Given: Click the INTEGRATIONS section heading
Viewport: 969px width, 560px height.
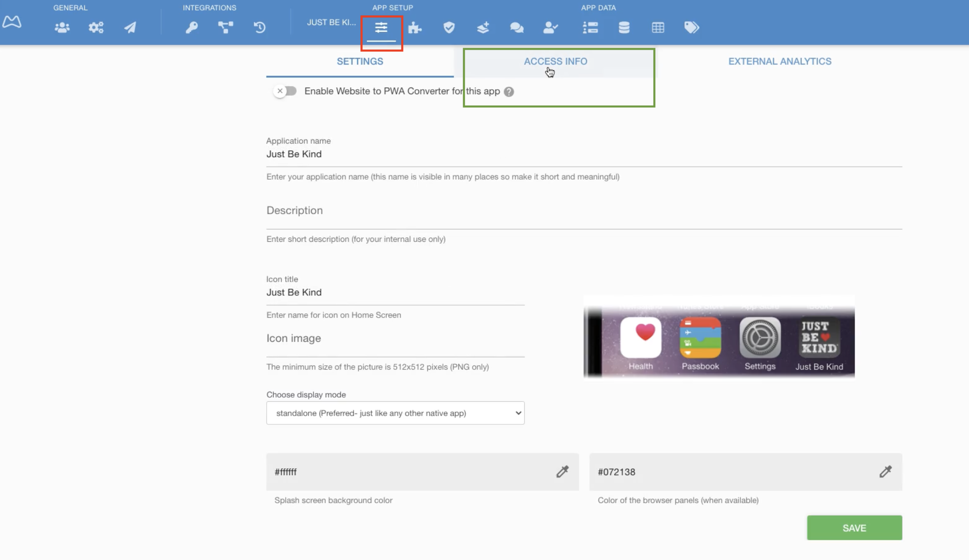Looking at the screenshot, I should tap(209, 8).
